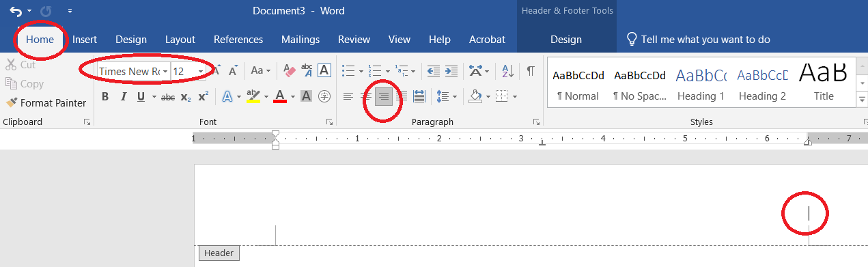Open the Font dialog launcher
This screenshot has width=868, height=267.
click(x=330, y=122)
